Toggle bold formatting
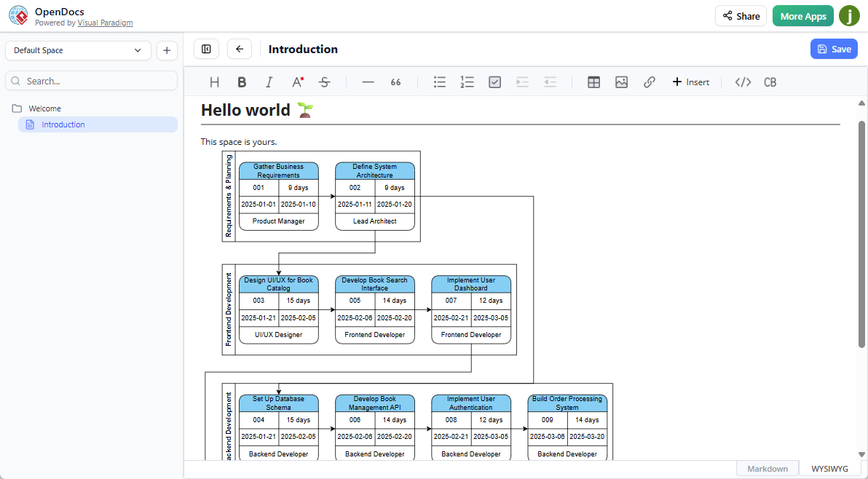868x479 pixels. tap(241, 82)
